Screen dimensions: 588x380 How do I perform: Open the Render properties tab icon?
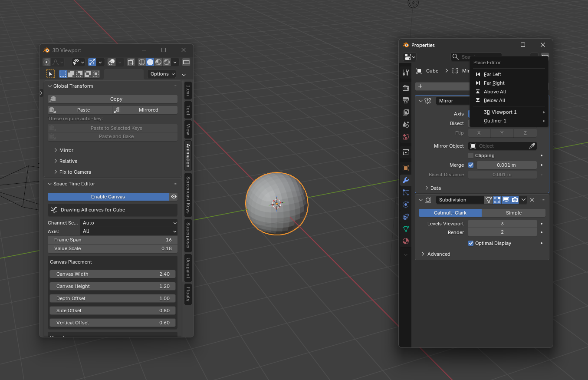pyautogui.click(x=406, y=88)
